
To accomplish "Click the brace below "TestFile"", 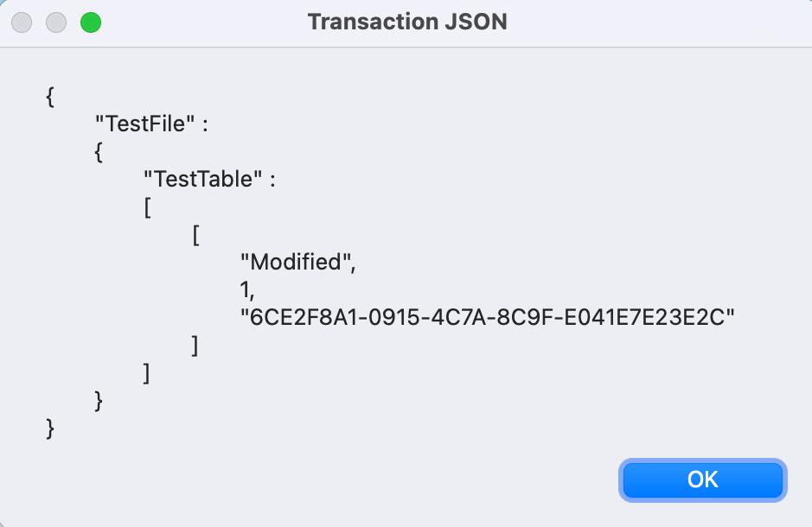I will [x=99, y=151].
